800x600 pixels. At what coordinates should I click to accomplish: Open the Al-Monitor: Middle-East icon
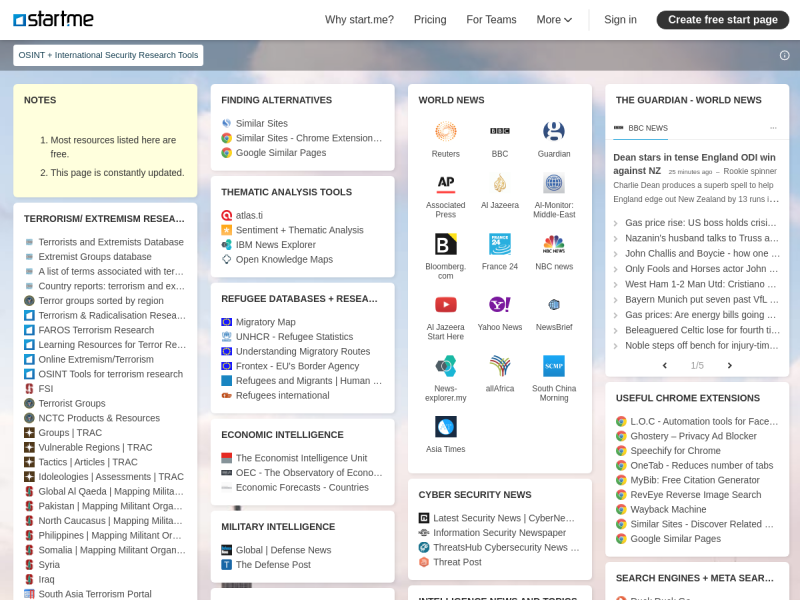click(x=554, y=183)
